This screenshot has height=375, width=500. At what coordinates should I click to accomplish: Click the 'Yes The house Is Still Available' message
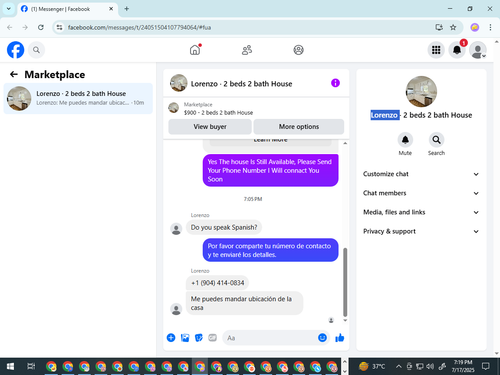click(270, 170)
